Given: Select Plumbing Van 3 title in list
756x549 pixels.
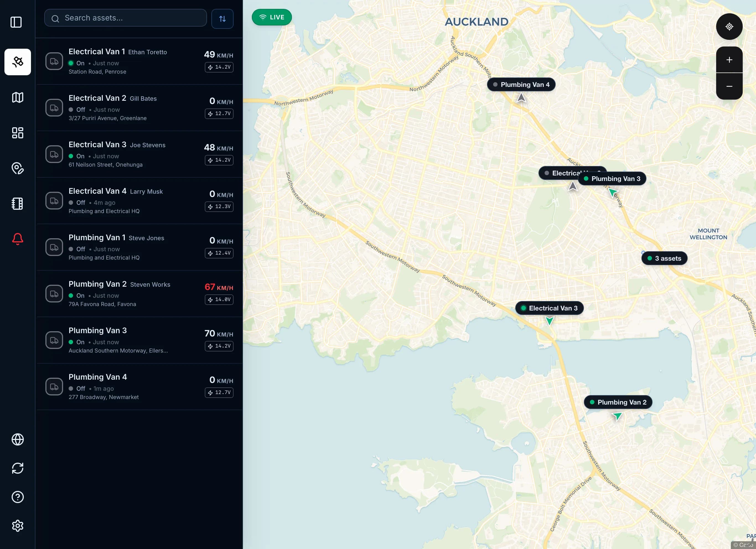Looking at the screenshot, I should [x=98, y=330].
